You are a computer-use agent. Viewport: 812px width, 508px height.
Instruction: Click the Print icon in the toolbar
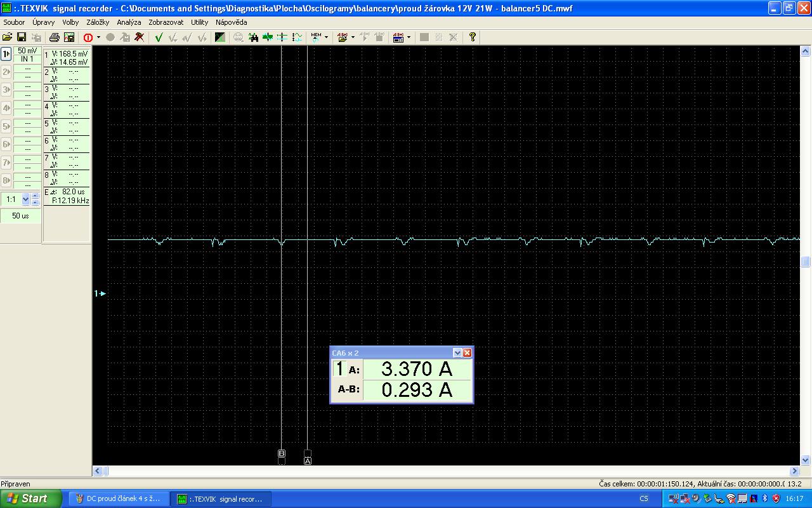[55, 37]
